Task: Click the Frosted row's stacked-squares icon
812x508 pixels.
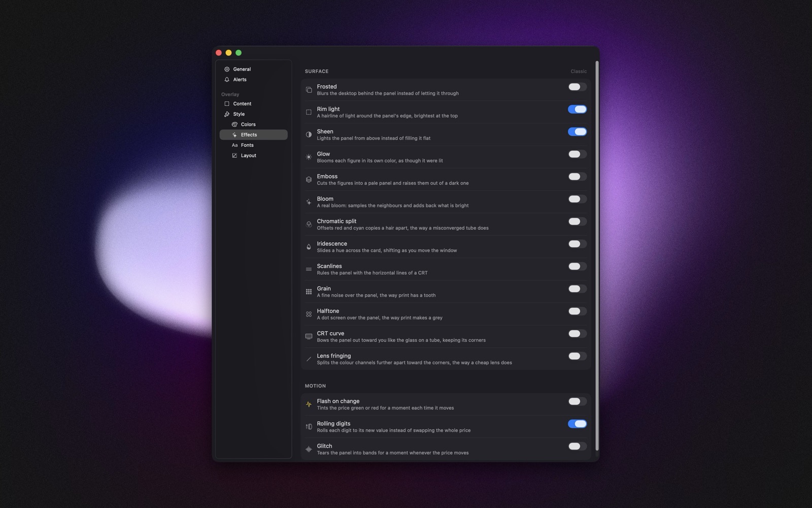Action: (309, 90)
